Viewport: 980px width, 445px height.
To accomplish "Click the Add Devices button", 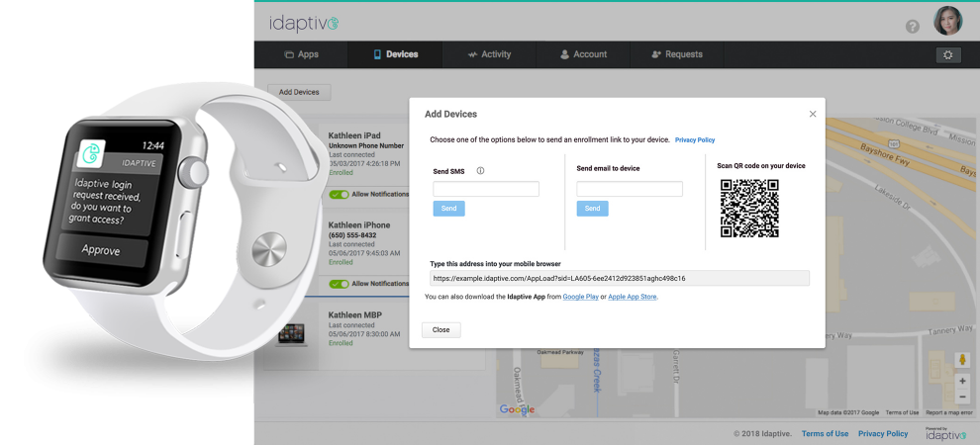I will 299,92.
